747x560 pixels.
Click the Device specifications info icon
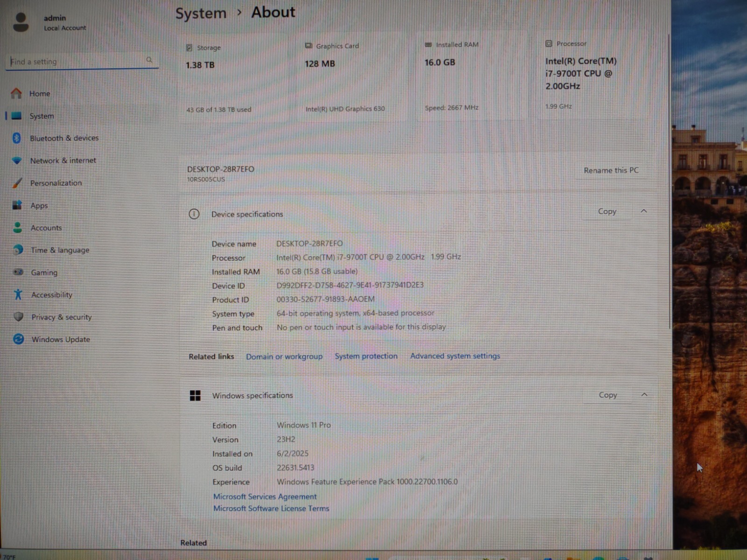click(x=194, y=214)
